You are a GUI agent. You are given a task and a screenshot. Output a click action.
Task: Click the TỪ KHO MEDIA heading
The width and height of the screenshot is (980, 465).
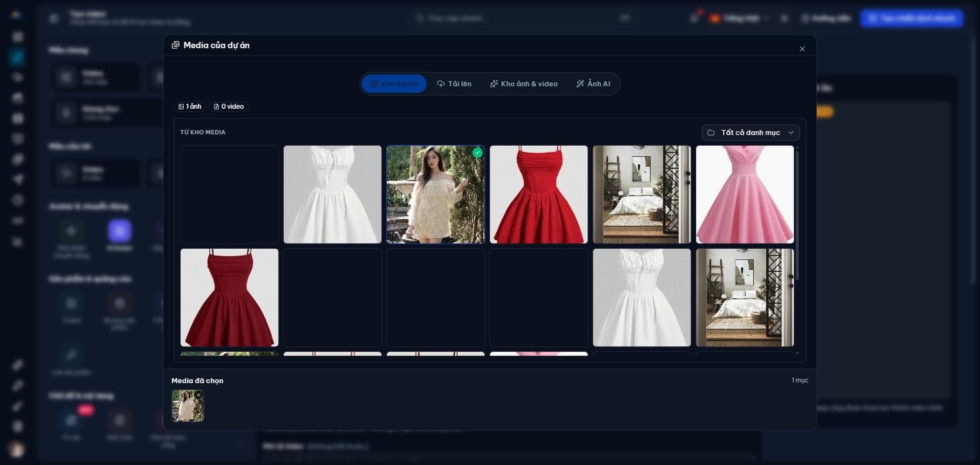[202, 132]
